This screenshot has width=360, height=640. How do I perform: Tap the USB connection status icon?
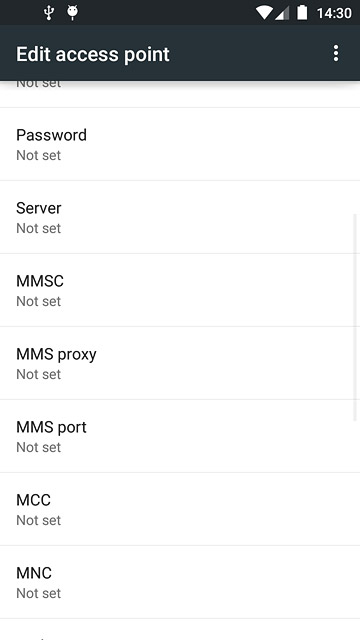[49, 13]
